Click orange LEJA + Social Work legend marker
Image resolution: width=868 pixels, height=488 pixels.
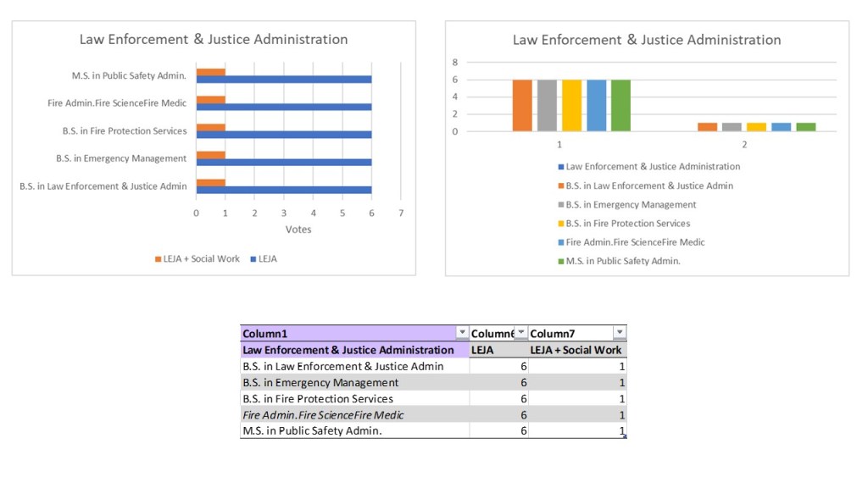(158, 259)
